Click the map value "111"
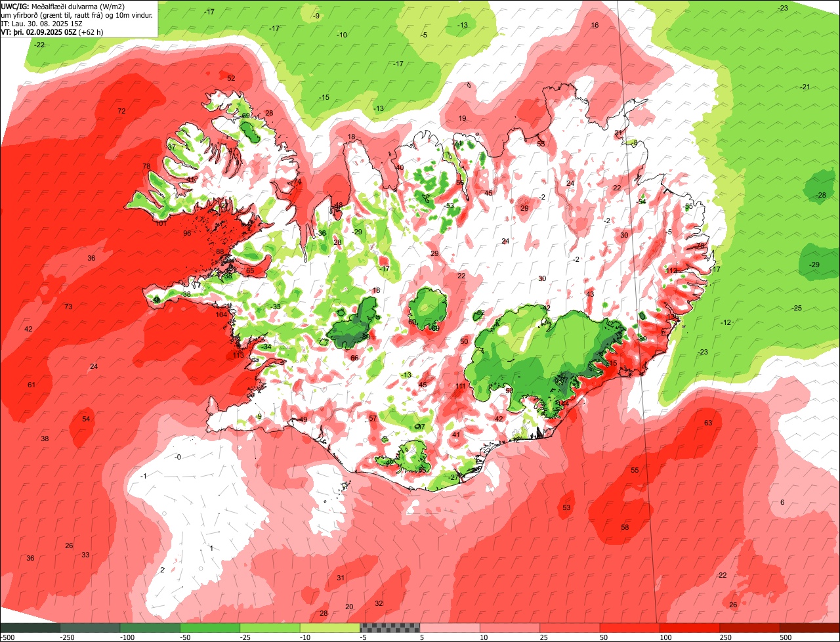Image resolution: width=840 pixels, height=642 pixels. click(x=461, y=386)
